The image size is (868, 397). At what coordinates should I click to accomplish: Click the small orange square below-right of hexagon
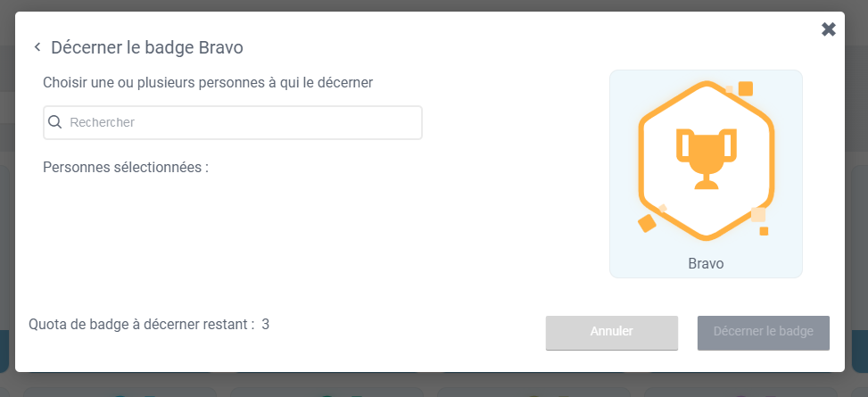pos(764,231)
